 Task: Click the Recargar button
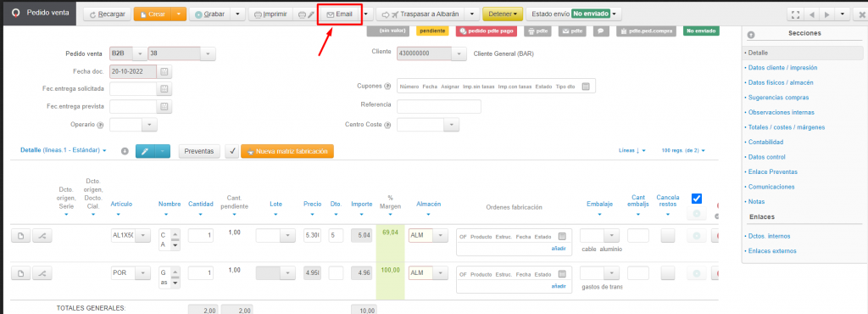[x=107, y=14]
